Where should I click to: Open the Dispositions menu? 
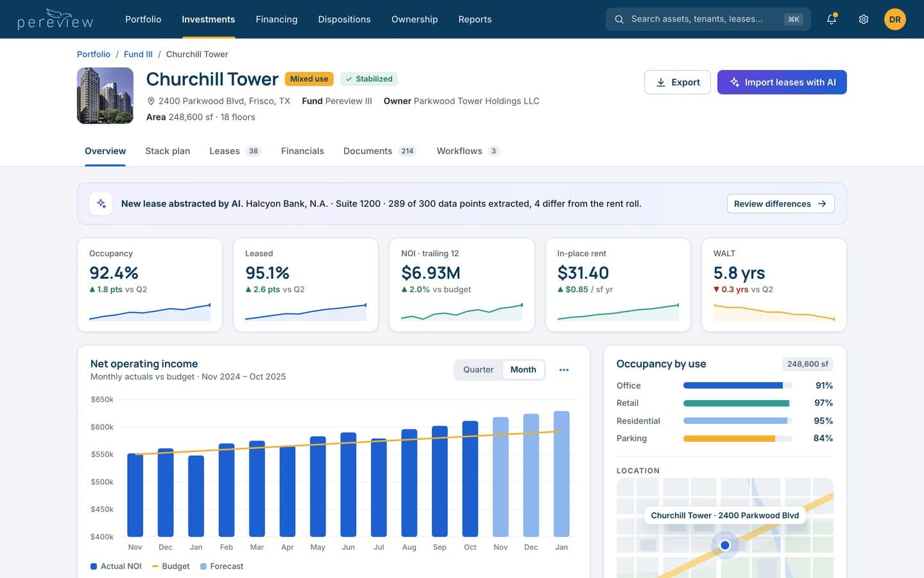tap(345, 19)
